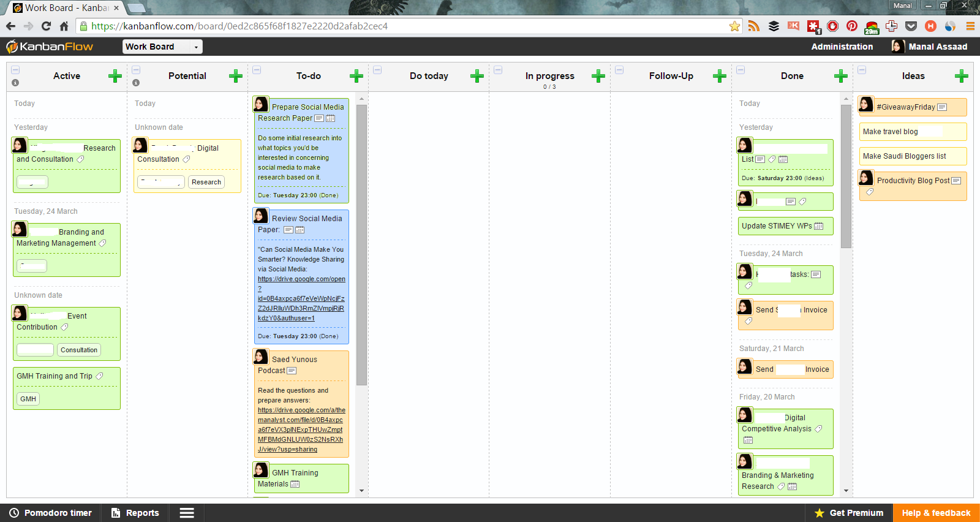Viewport: 980px width, 522px height.
Task: Show the Active column info icon
Action: (15, 83)
